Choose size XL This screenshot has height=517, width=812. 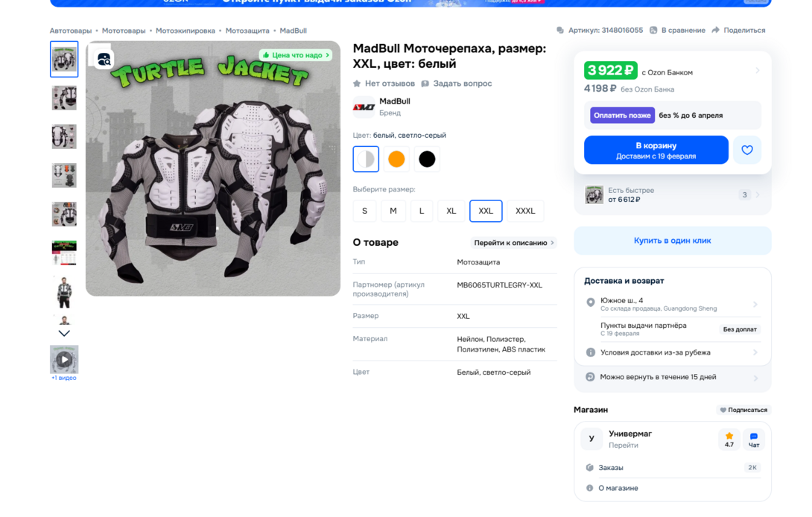[451, 211]
